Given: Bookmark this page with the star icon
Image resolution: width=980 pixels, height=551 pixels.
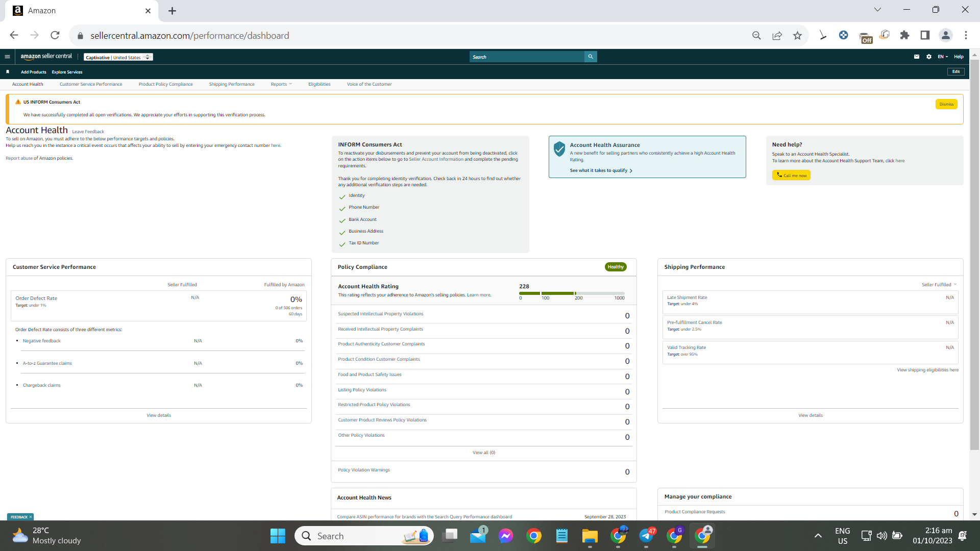Looking at the screenshot, I should 797,35.
